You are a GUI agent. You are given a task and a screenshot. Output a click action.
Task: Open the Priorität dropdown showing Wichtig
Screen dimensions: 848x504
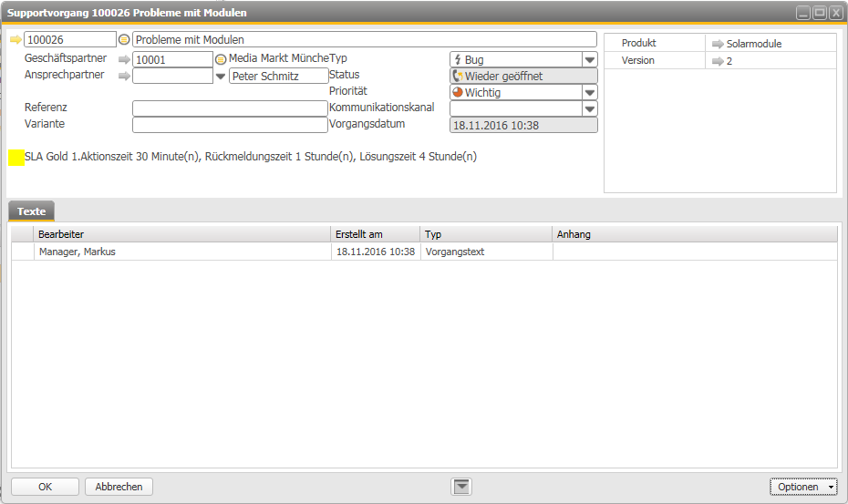[x=590, y=92]
